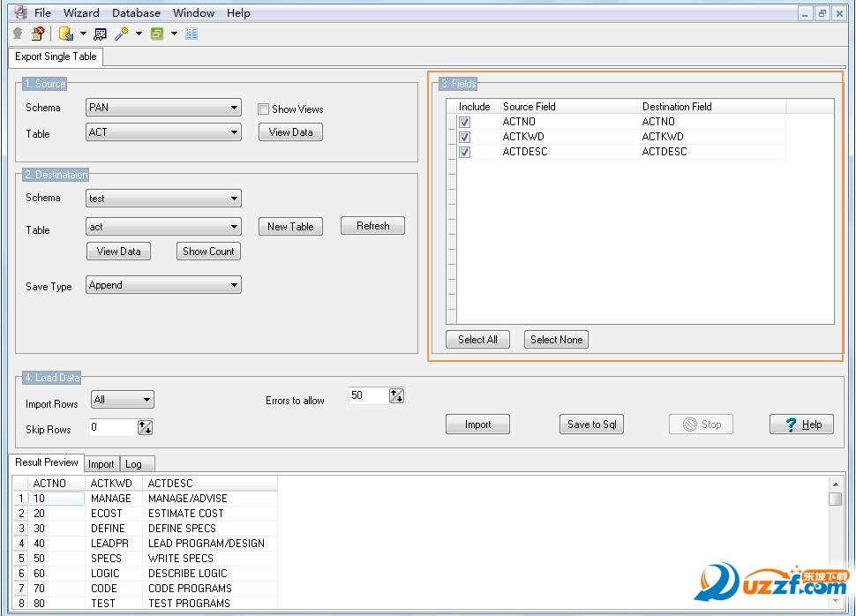Open the Wizard menu
This screenshot has height=616, width=856.
[x=81, y=12]
